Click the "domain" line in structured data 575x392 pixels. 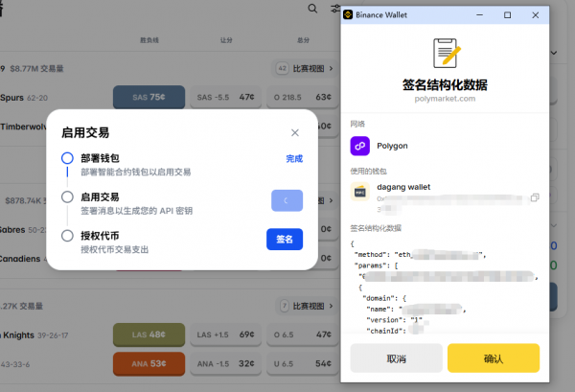pyautogui.click(x=384, y=298)
